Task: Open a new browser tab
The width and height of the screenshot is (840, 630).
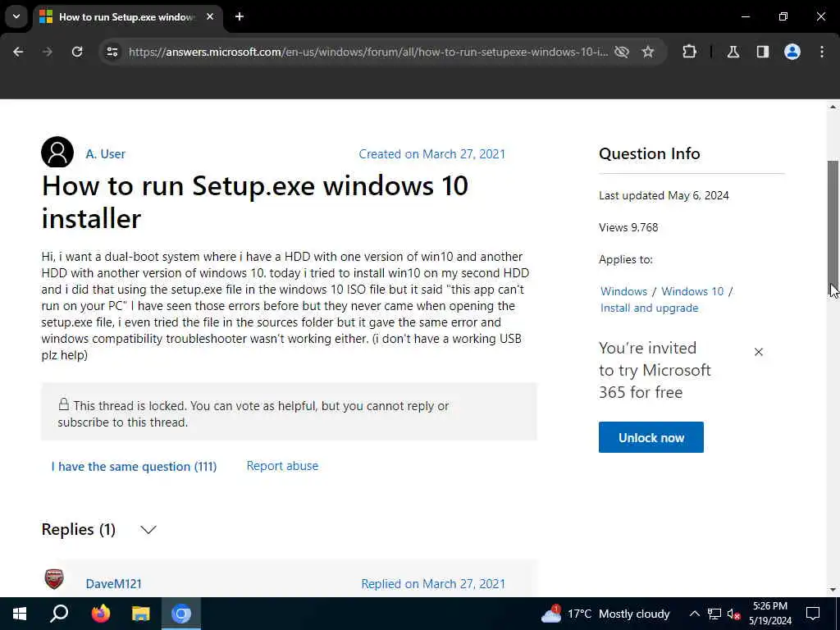Action: (x=240, y=16)
